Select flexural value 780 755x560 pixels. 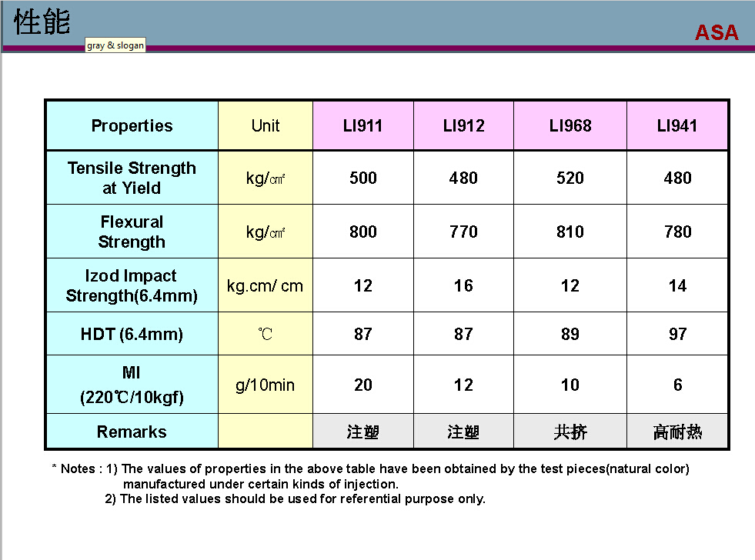point(677,232)
